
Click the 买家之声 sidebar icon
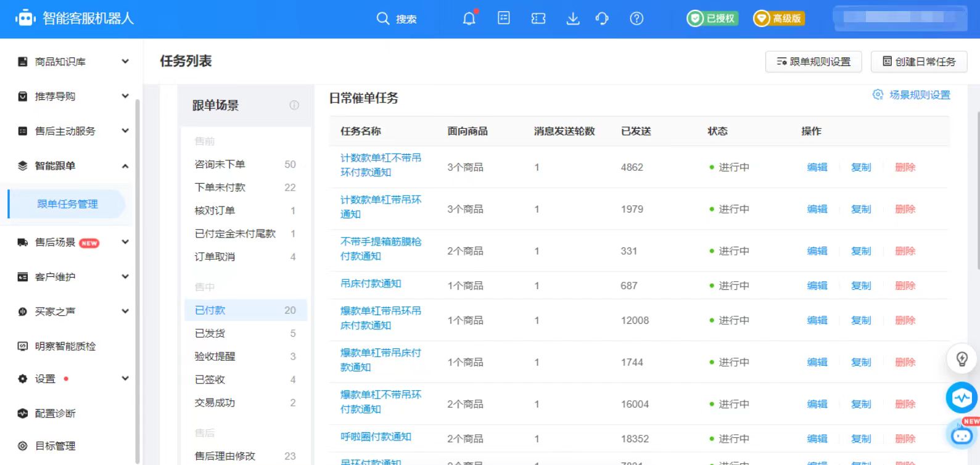click(23, 311)
